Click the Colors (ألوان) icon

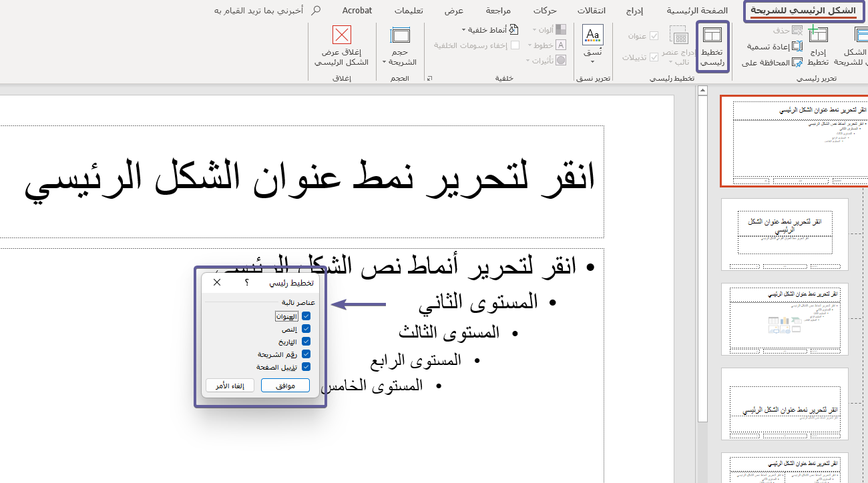(561, 30)
